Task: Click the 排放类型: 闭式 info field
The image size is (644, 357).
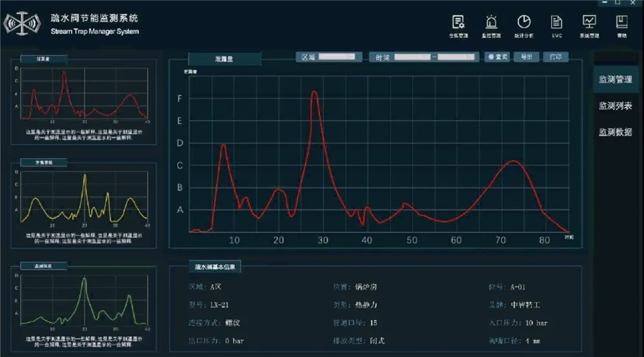Action: (359, 341)
